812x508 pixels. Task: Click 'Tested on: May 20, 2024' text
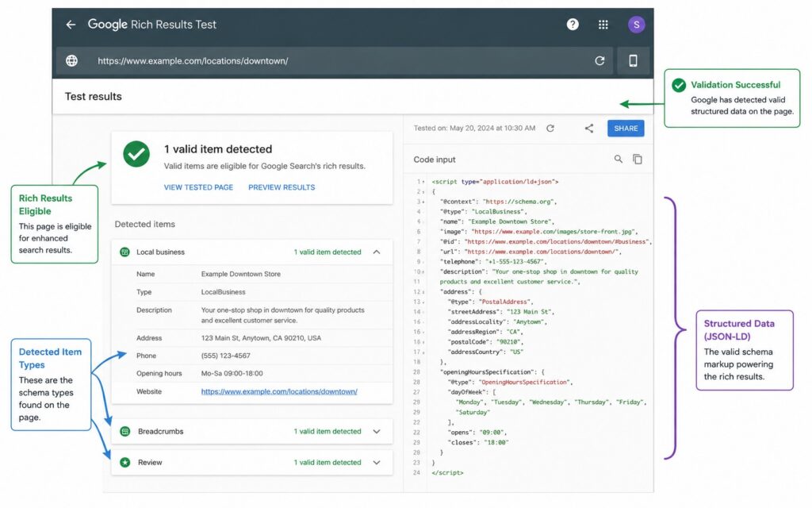(474, 128)
